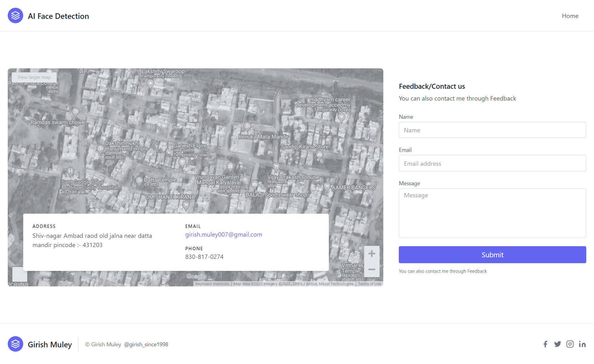594x364 pixels.
Task: Select the Home navigation item
Action: tap(570, 15)
